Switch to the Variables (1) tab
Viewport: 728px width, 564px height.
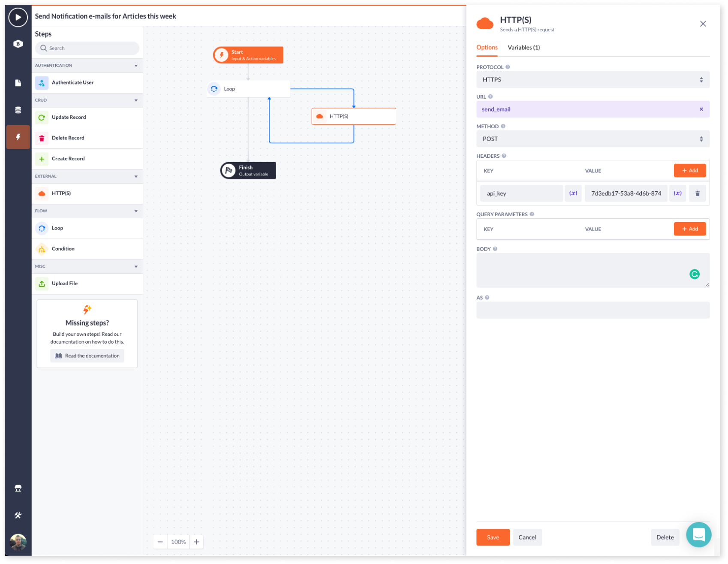523,47
